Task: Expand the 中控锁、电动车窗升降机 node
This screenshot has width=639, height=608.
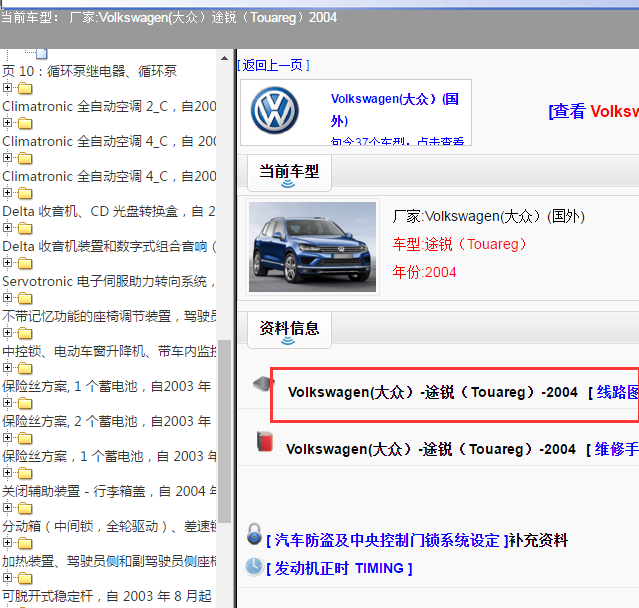Action: click(7, 333)
